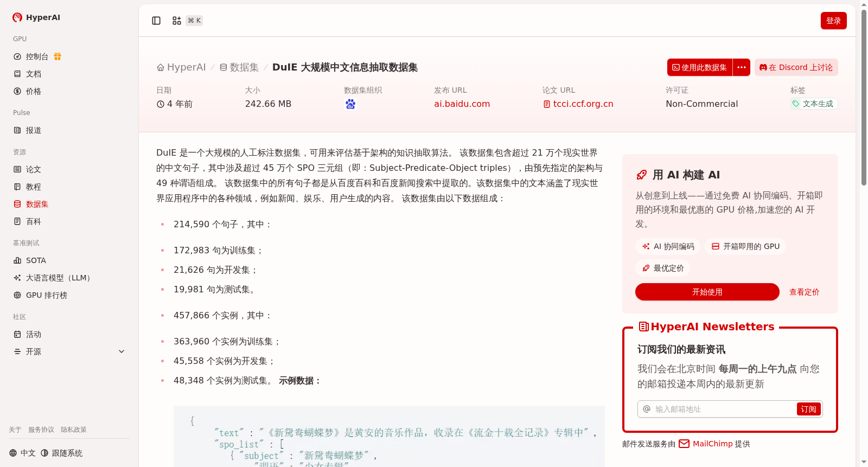Click the scrollbar down arrow
868x467 pixels.
pyautogui.click(x=864, y=462)
